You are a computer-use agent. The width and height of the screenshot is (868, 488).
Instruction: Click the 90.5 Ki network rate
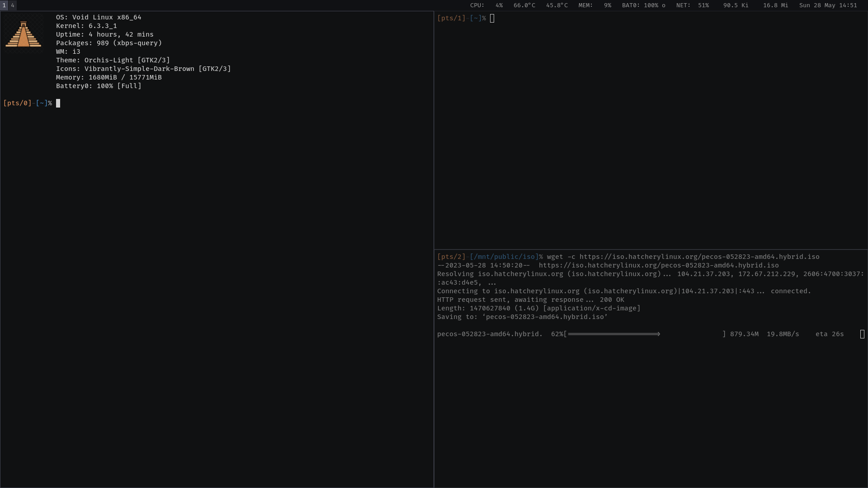736,5
